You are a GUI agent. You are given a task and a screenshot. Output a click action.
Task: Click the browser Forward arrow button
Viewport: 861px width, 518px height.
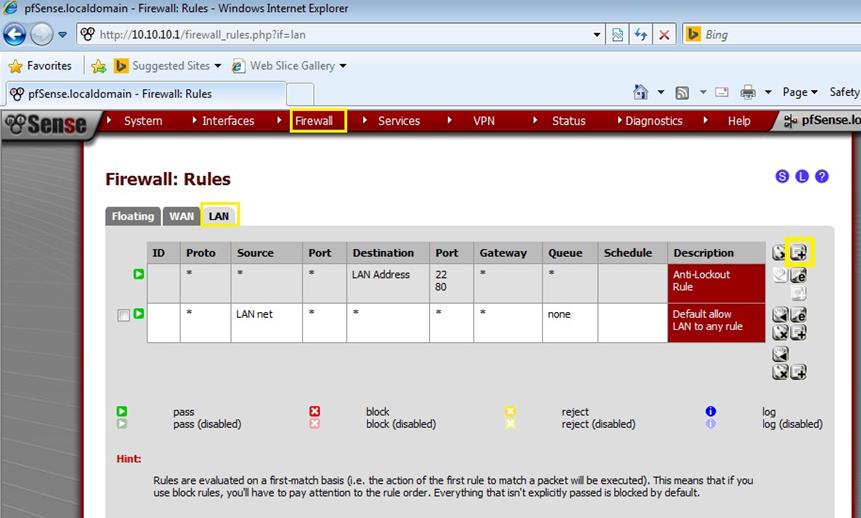pyautogui.click(x=41, y=35)
